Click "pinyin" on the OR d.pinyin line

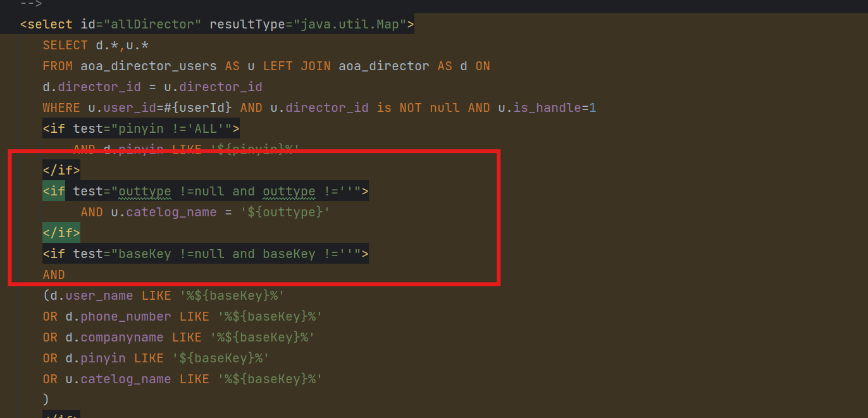click(x=103, y=359)
